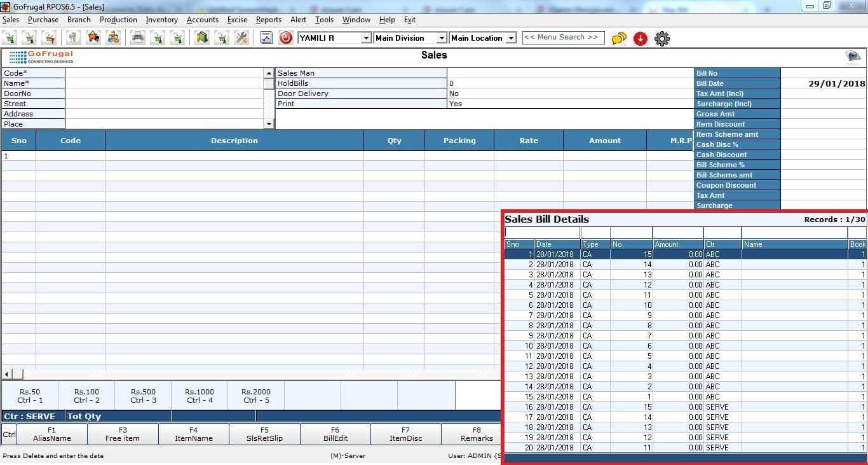Click the eye icon beside the Sales title
The width and height of the screenshot is (868, 465).
tap(853, 57)
